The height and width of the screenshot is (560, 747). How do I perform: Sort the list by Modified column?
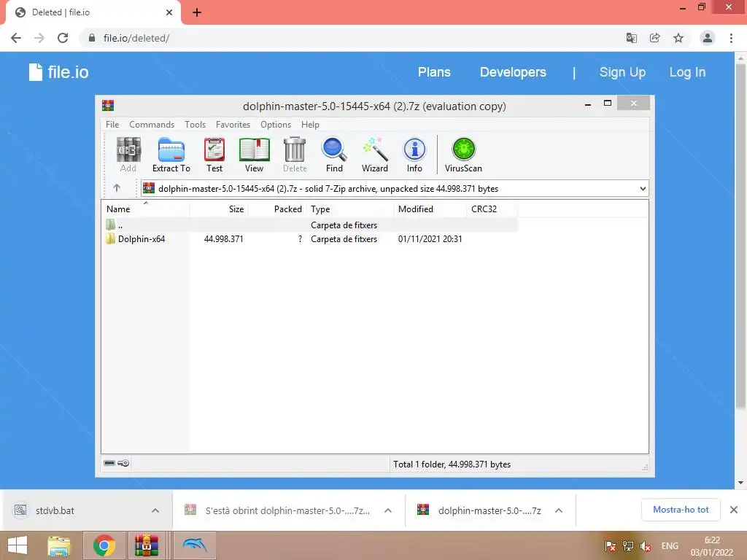tap(430, 209)
